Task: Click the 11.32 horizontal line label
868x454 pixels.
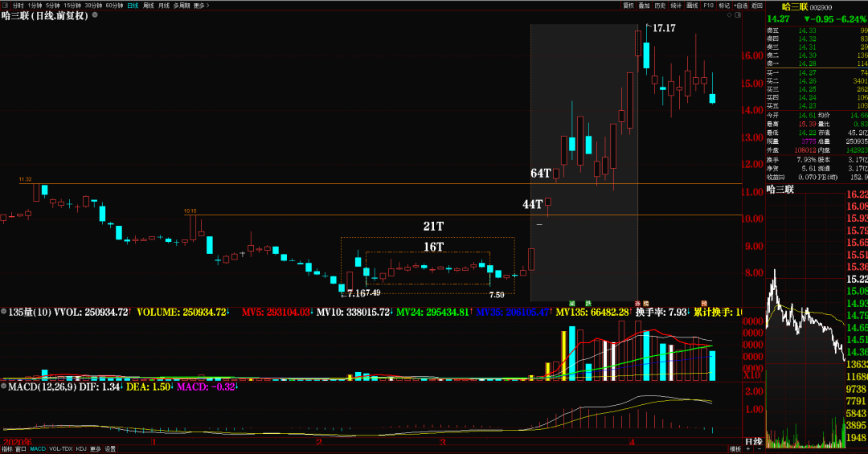Action: tap(25, 179)
